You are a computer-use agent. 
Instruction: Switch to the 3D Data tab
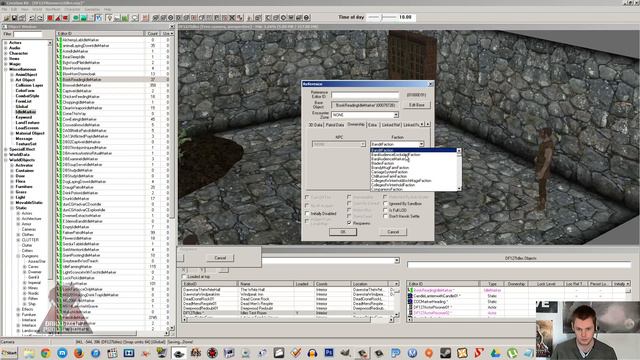(x=315, y=125)
